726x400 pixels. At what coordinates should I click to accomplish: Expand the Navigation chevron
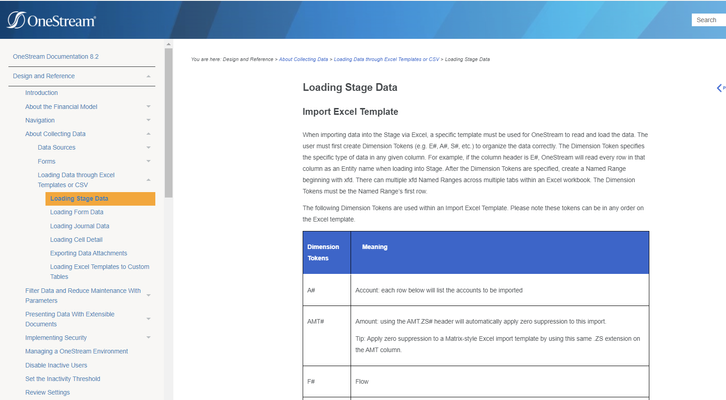(x=148, y=120)
